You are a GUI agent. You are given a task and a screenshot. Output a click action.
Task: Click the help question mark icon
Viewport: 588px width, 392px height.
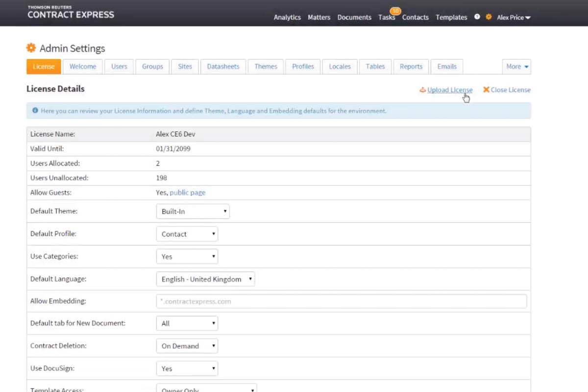click(477, 17)
